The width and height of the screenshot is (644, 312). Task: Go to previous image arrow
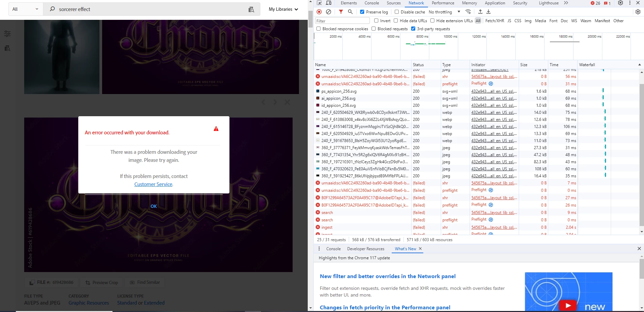pos(263,102)
